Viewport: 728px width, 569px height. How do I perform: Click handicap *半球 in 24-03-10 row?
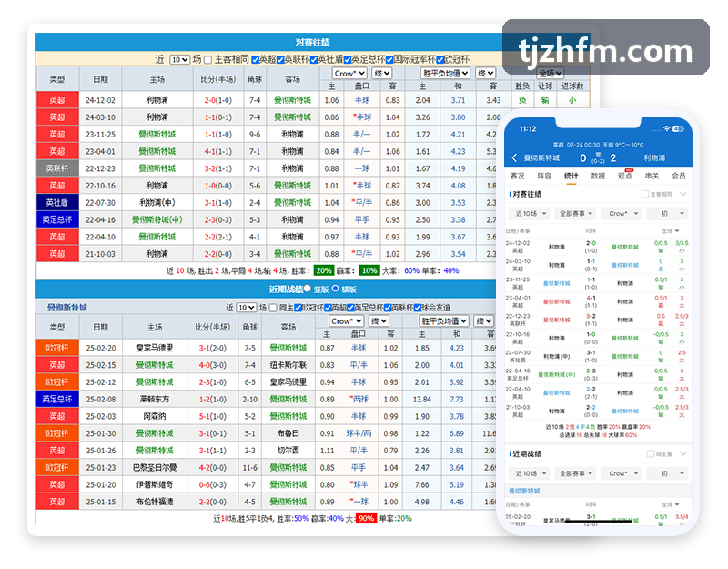[361, 117]
